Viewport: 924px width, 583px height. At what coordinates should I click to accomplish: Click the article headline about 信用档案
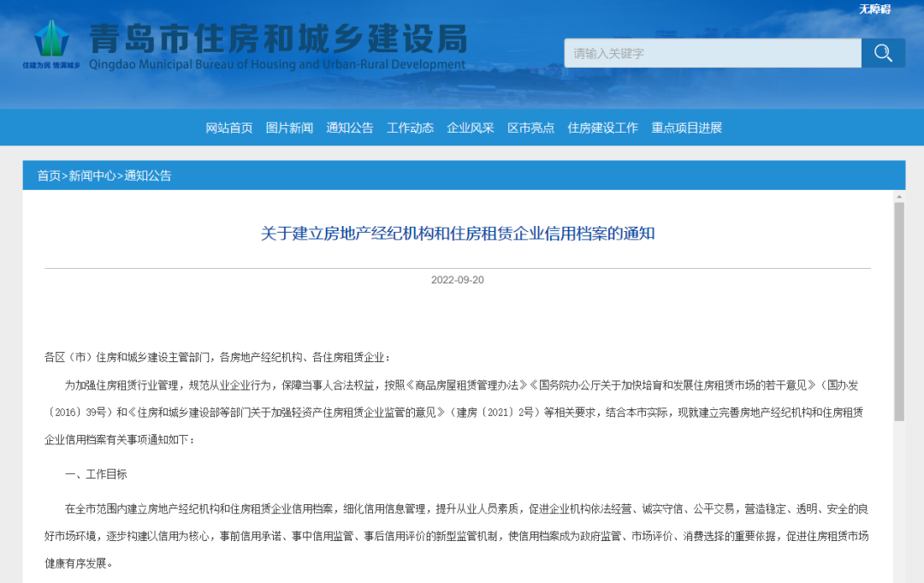tap(458, 234)
